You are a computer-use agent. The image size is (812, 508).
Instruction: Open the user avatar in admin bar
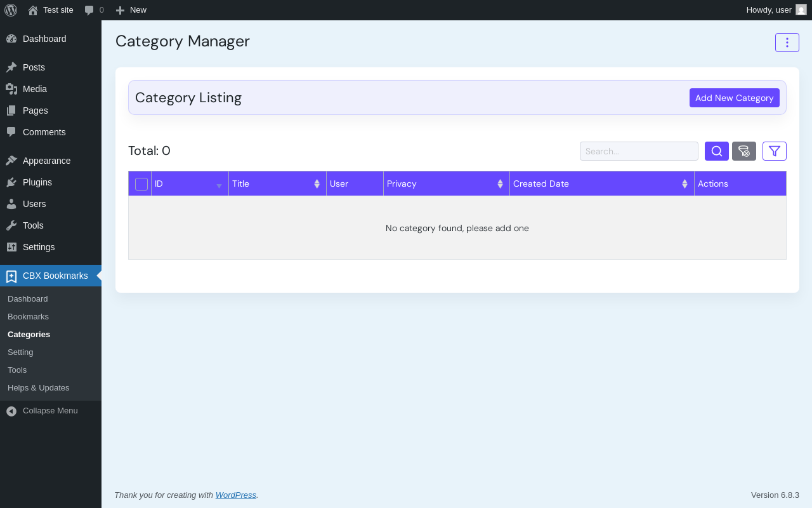(x=801, y=10)
